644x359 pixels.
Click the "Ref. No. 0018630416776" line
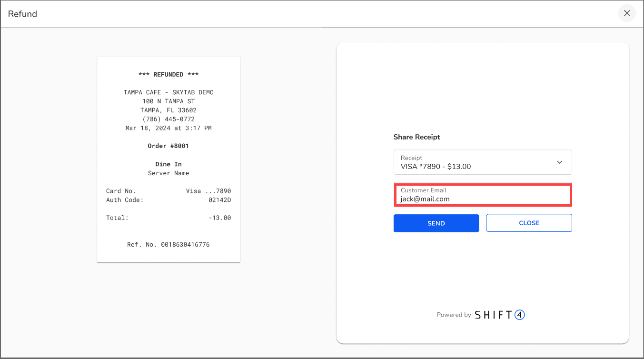[x=168, y=245]
